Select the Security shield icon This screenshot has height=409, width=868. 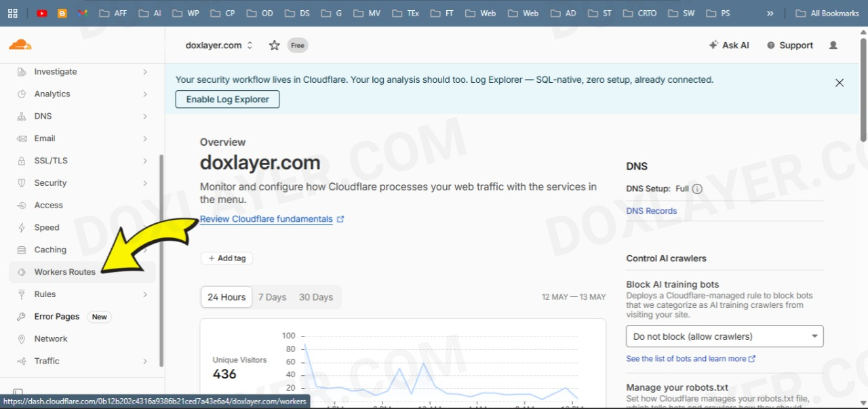point(22,183)
